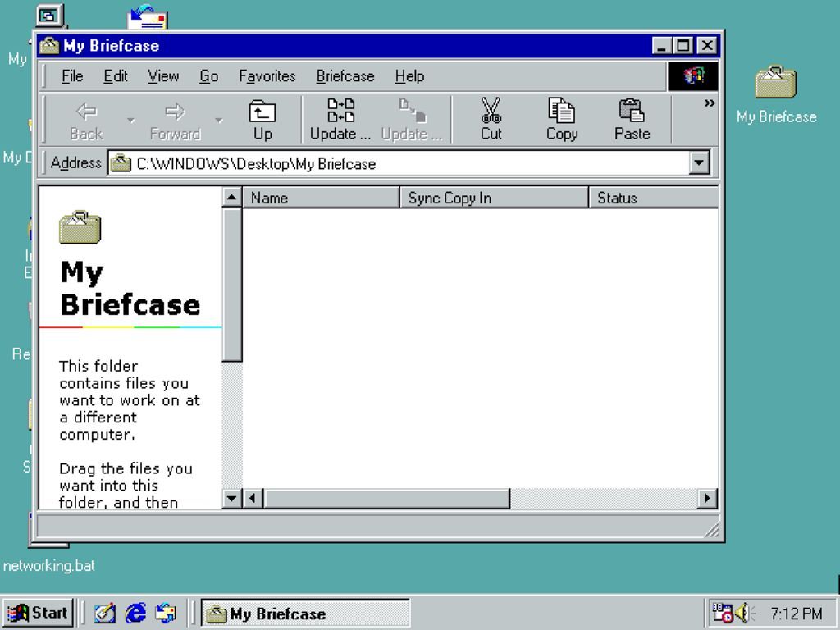Screen dimensions: 840x630
Task: Click the Cut scissors icon
Action: pos(491,111)
